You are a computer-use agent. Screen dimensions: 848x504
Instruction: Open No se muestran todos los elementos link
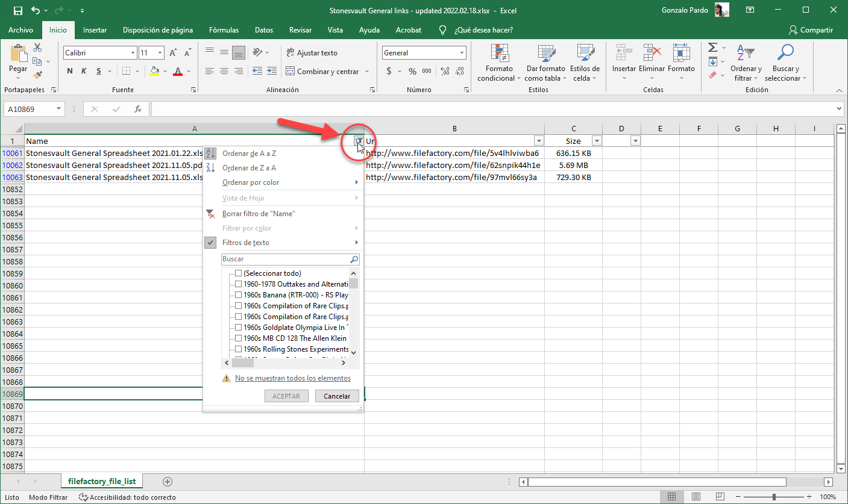tap(292, 378)
